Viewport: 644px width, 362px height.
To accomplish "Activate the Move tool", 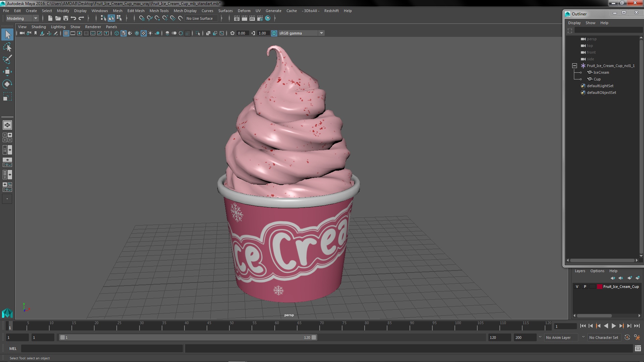I will [7, 72].
